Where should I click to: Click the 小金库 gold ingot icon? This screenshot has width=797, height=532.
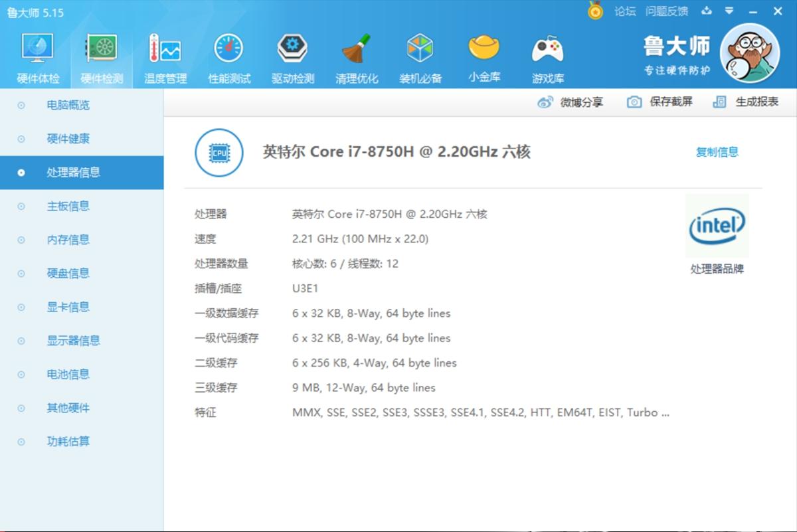pos(484,54)
